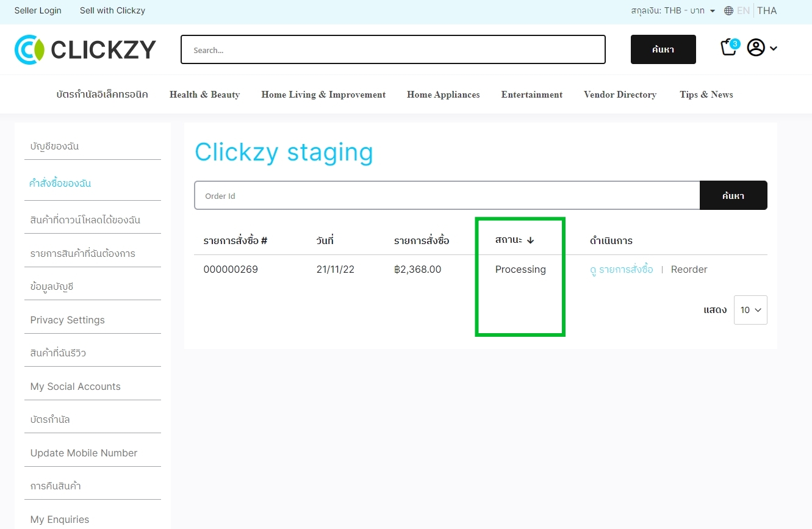Click the Clickzy staging heading
This screenshot has width=812, height=529.
pyautogui.click(x=284, y=152)
